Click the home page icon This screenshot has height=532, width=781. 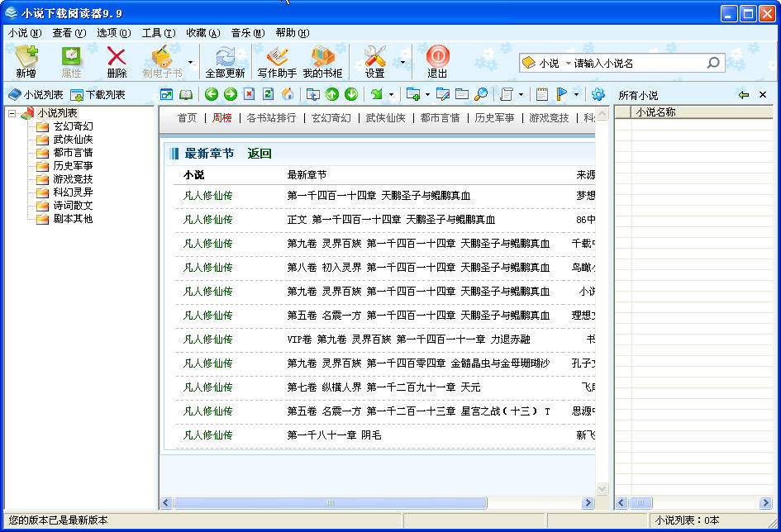point(287,94)
